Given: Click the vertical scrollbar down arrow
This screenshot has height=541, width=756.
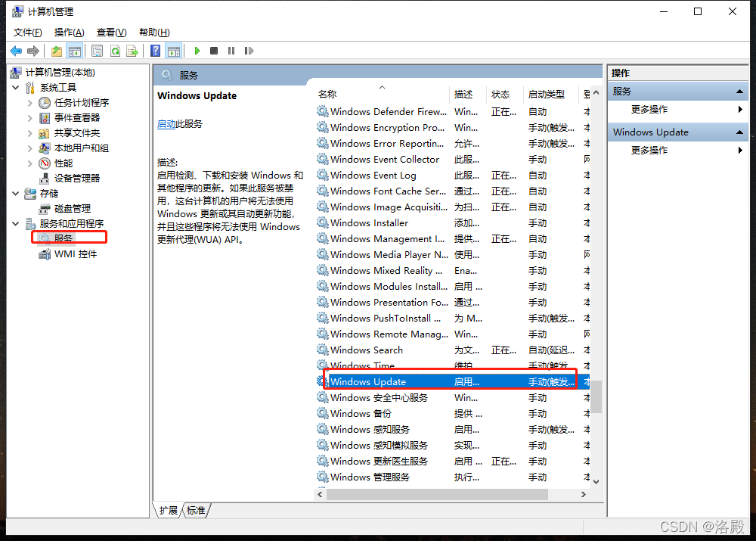Looking at the screenshot, I should coord(596,482).
